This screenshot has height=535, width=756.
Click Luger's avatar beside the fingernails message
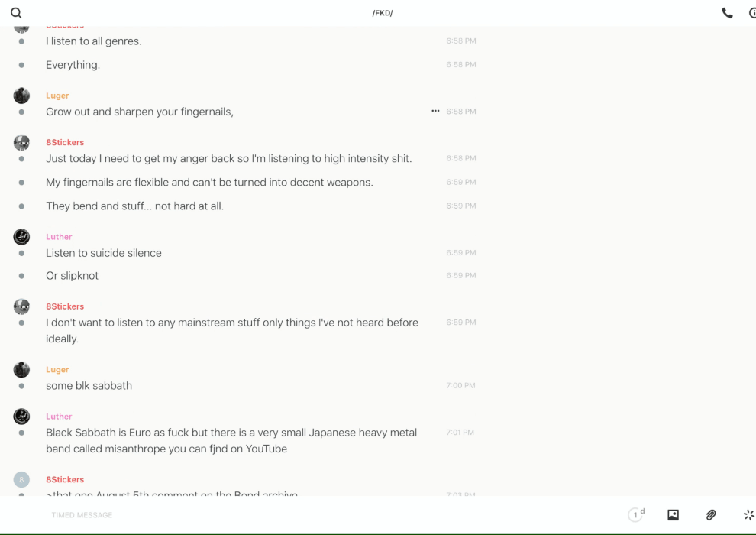pos(21,96)
